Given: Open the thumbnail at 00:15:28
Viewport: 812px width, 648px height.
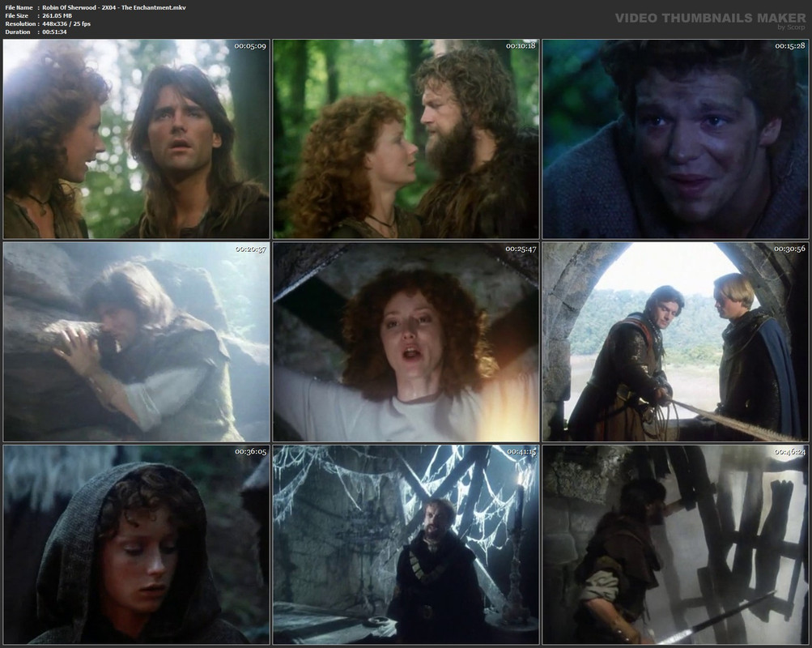Looking at the screenshot, I should coord(675,139).
